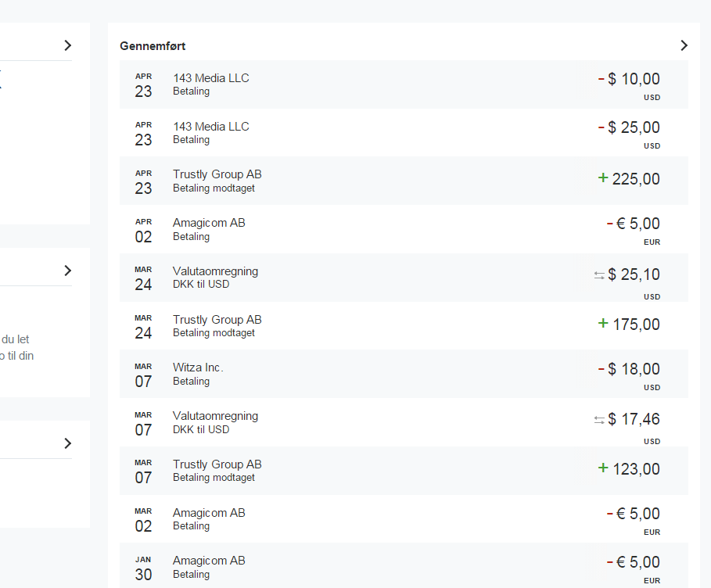The width and height of the screenshot is (711, 588).
Task: Open the top left panel chevron arrow
Action: click(68, 45)
